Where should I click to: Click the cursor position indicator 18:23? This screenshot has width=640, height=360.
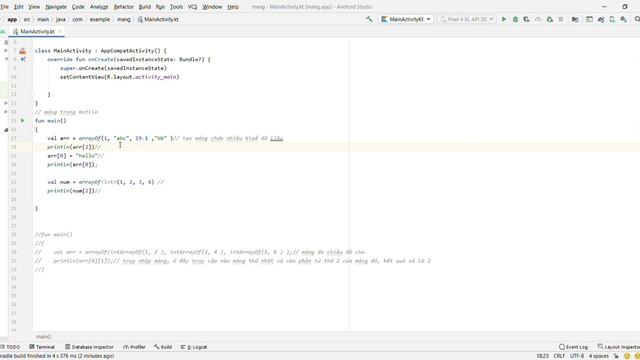click(x=542, y=356)
